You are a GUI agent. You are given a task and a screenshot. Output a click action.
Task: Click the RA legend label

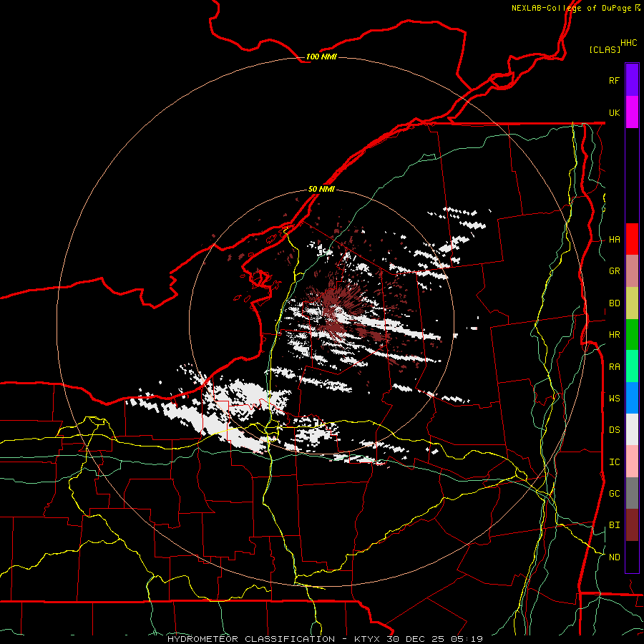click(614, 366)
